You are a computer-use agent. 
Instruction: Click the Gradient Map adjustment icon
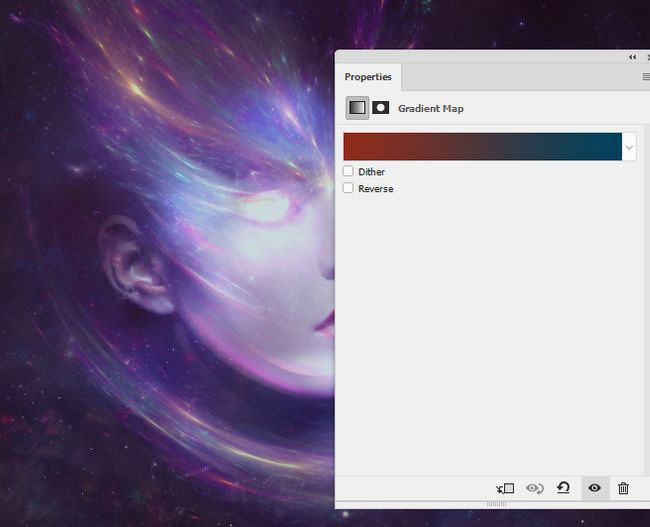click(x=357, y=108)
